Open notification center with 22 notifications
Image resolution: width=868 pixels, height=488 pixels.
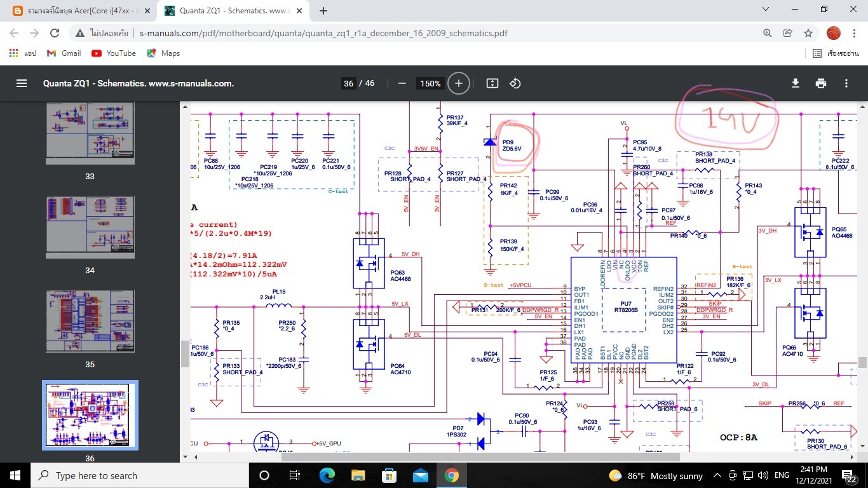[850, 475]
